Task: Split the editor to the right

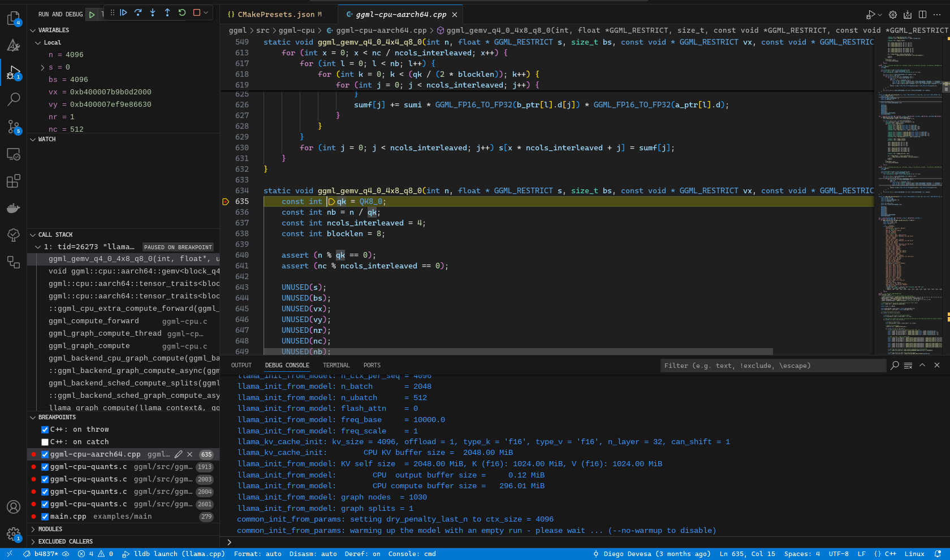Action: [x=922, y=15]
